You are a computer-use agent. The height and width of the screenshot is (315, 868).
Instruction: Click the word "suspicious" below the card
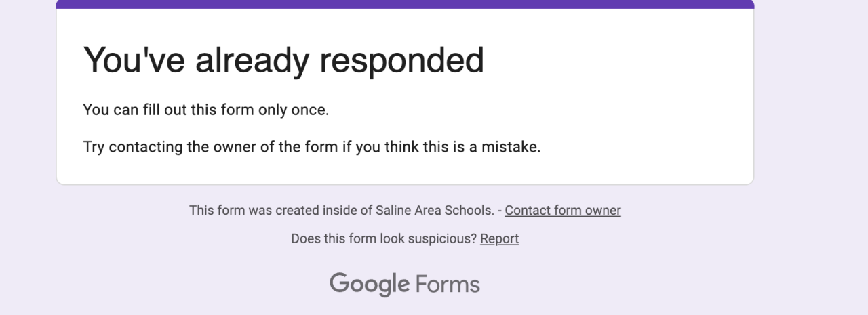[442, 238]
